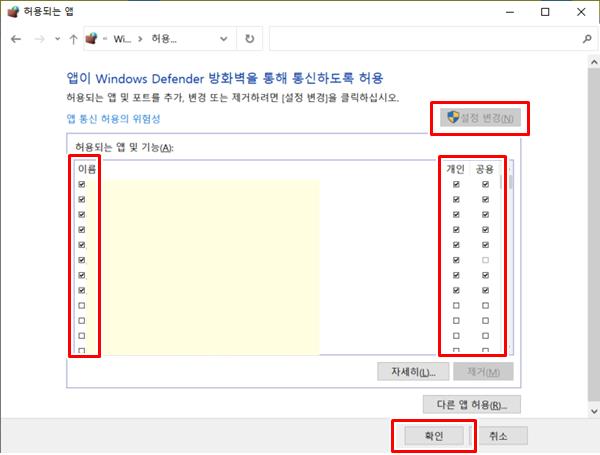Screen dimensions: 600x455
Task: Click the magnifier search icon
Action: 587,39
